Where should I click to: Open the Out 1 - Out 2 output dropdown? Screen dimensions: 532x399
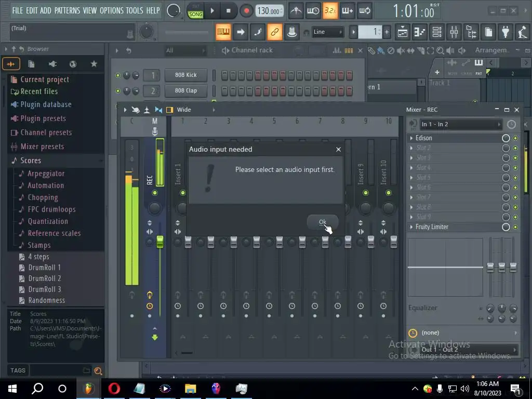click(469, 350)
